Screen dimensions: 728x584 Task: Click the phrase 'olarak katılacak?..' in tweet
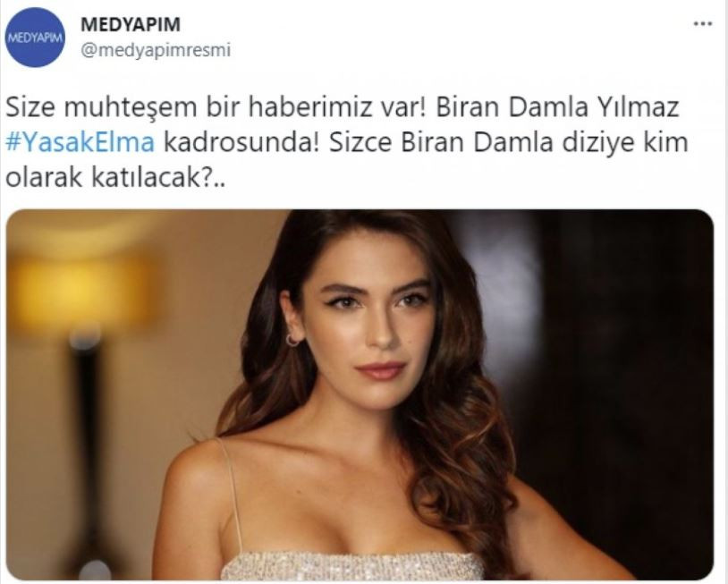coord(114,178)
